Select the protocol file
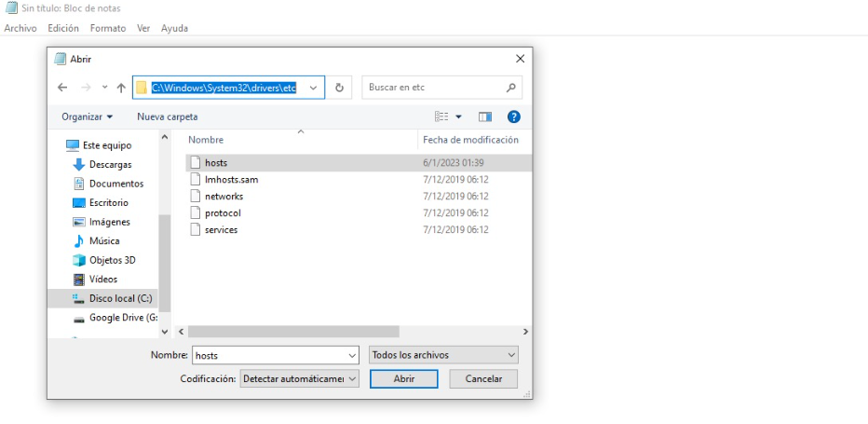 click(x=223, y=212)
